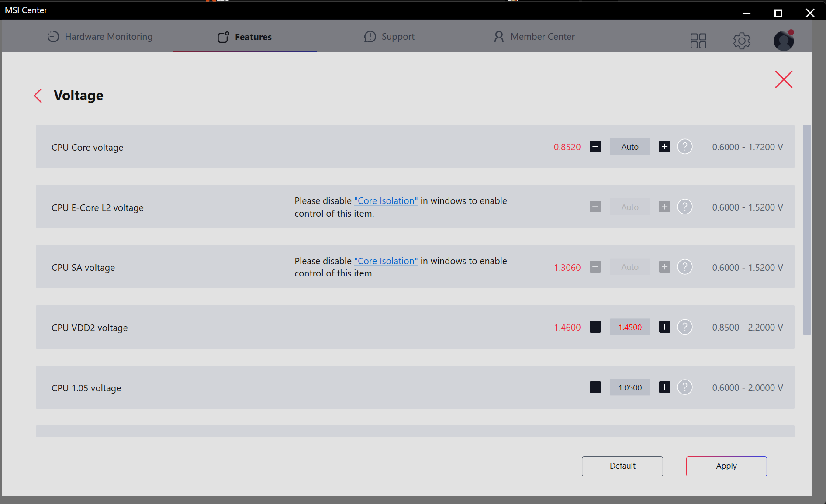Image resolution: width=826 pixels, height=504 pixels.
Task: Decrease CPU 1.05 voltage with minus button
Action: [595, 387]
